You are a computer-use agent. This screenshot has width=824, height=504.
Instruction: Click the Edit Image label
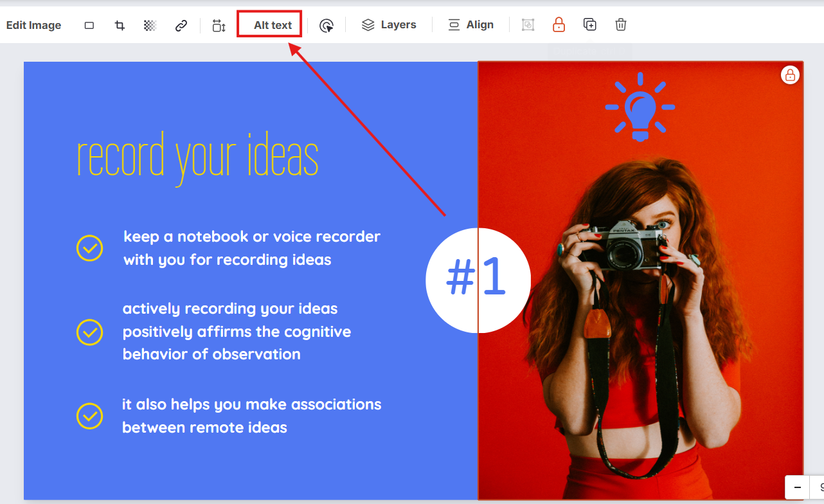pyautogui.click(x=33, y=25)
